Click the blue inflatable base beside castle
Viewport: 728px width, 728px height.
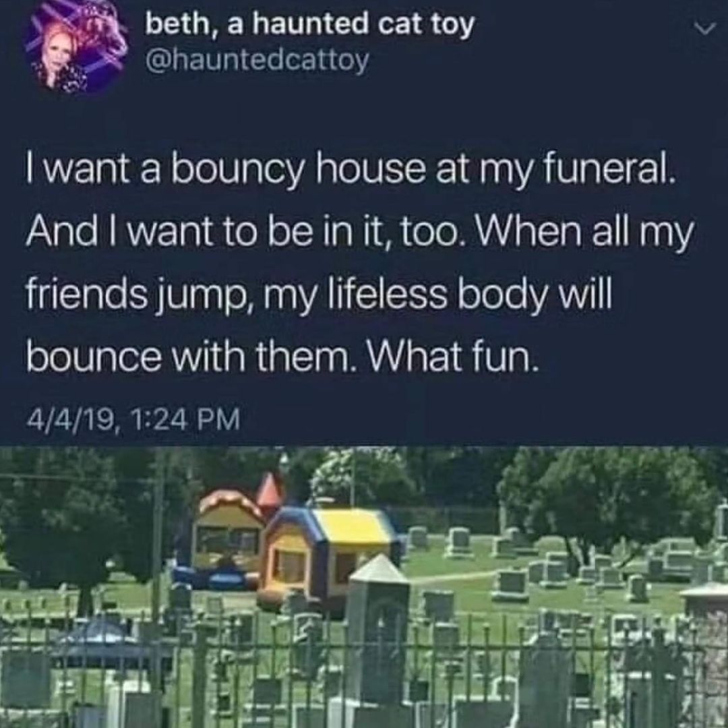click(212, 577)
